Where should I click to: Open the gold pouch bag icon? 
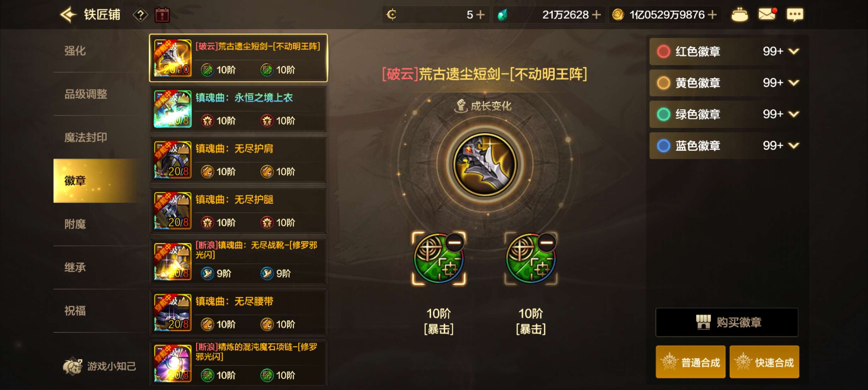[739, 15]
